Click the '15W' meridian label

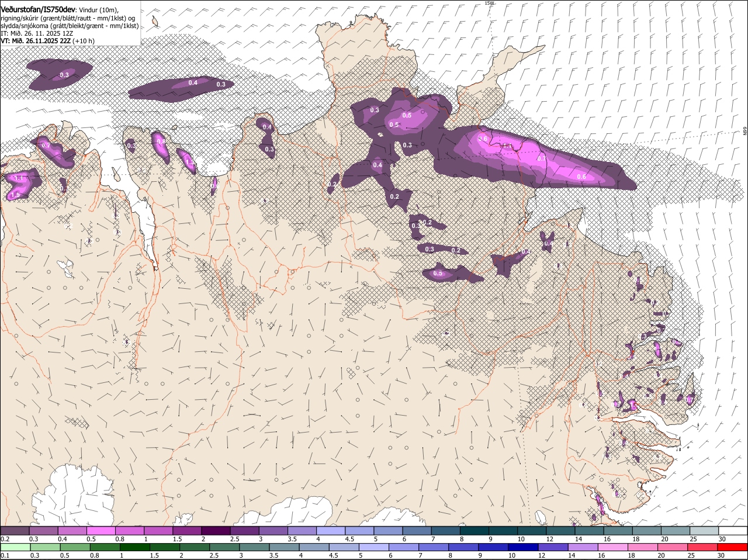click(x=489, y=3)
